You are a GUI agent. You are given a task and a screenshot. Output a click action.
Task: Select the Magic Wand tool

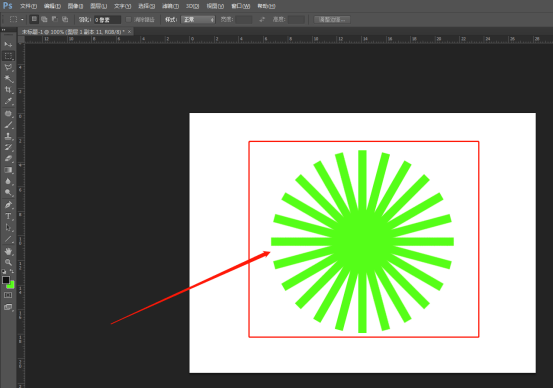click(8, 78)
